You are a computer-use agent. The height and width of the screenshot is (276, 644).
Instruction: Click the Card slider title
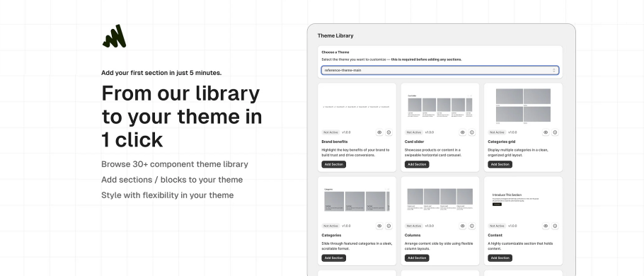coord(415,142)
